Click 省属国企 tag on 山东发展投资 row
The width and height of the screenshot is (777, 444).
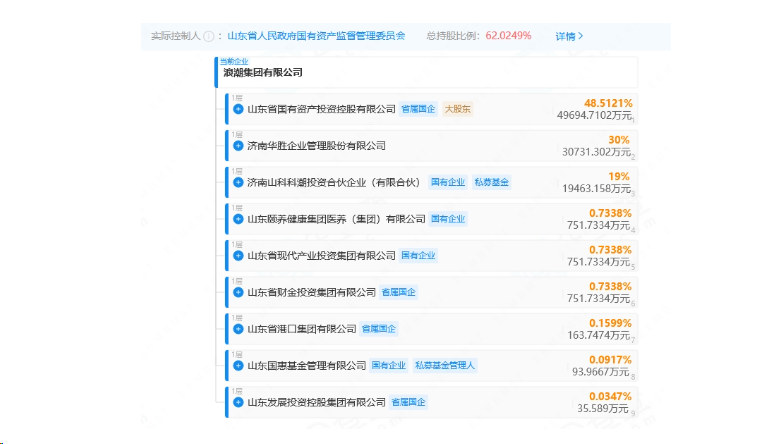[x=408, y=402]
